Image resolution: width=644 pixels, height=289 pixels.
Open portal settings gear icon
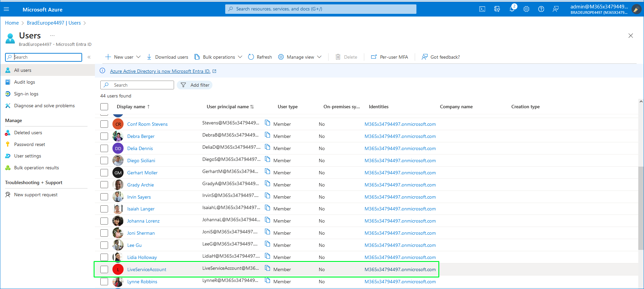527,9
